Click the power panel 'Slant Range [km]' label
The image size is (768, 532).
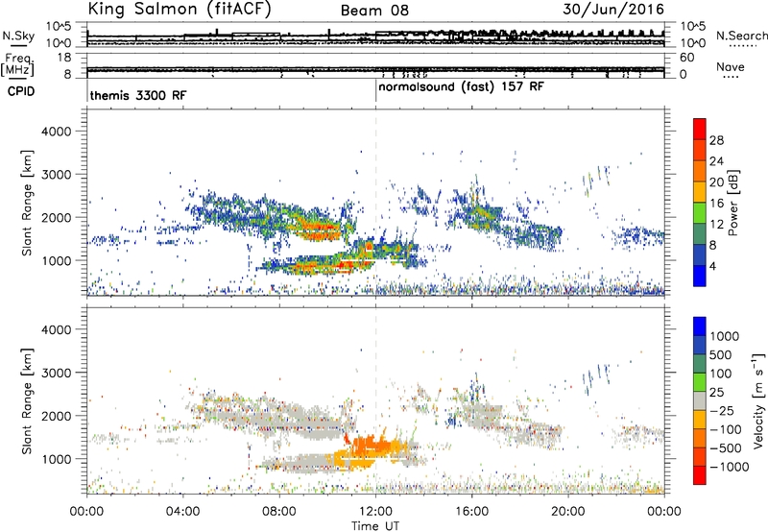coord(27,204)
